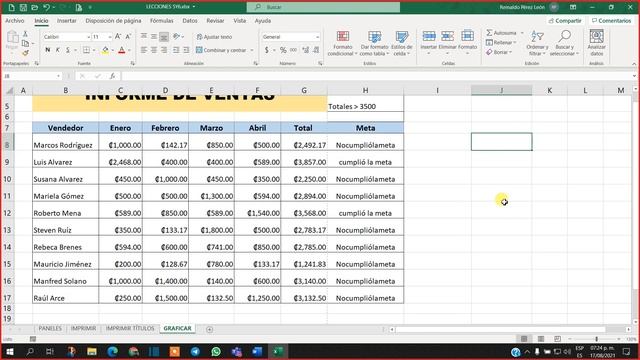Open the Archivo menu

pos(15,20)
